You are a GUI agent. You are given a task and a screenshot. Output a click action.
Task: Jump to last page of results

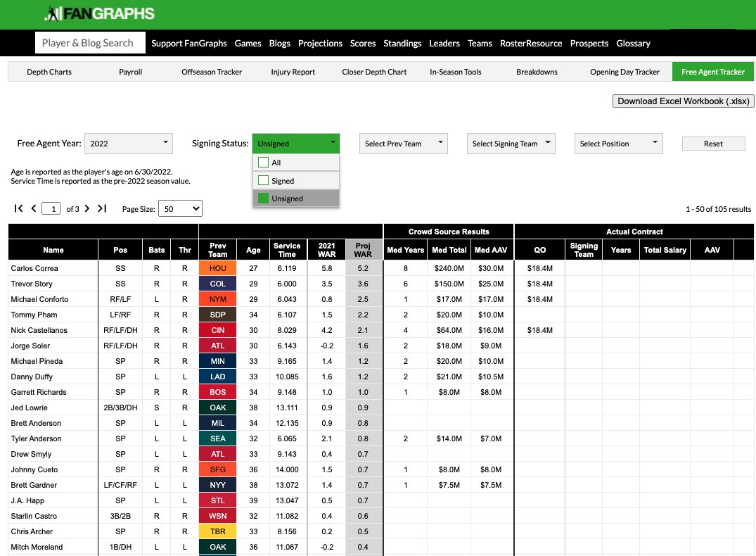pyautogui.click(x=102, y=208)
